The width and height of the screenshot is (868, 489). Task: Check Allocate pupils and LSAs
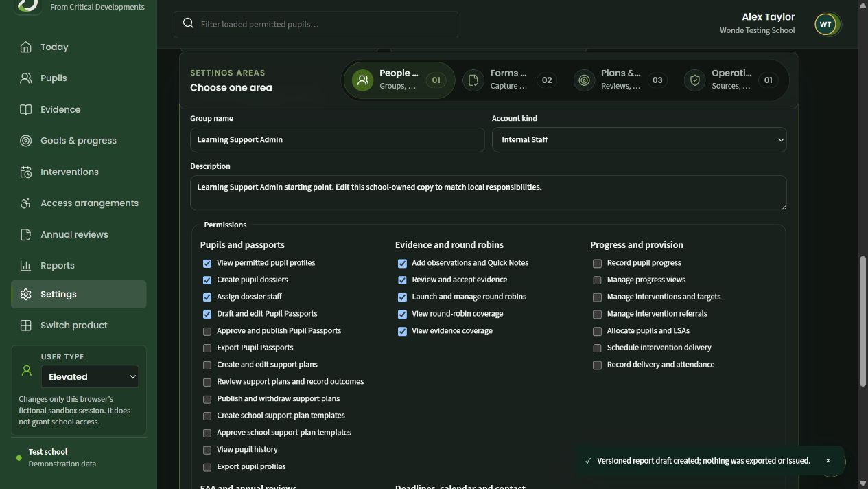(597, 331)
